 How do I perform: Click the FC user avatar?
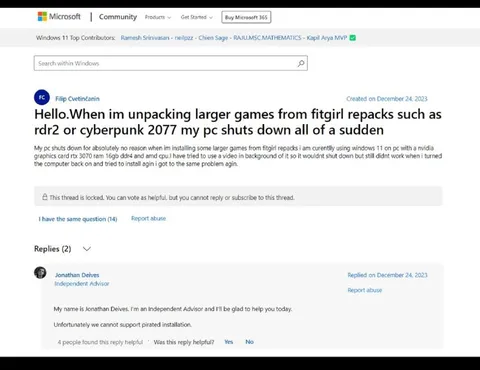point(42,97)
